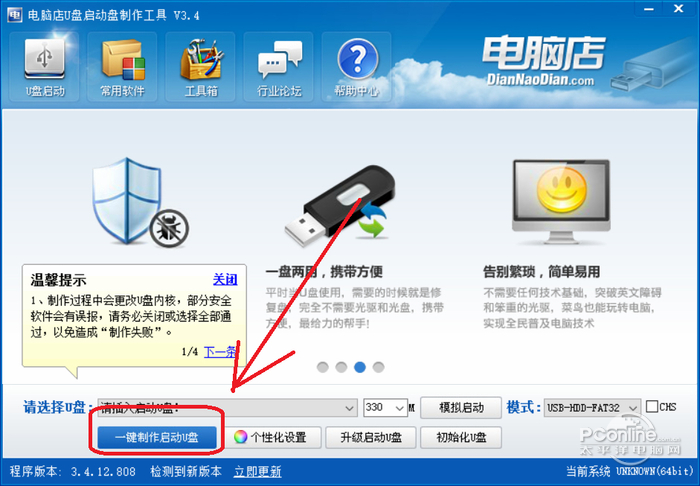
Task: Select the first carousel page dot
Action: click(x=322, y=367)
